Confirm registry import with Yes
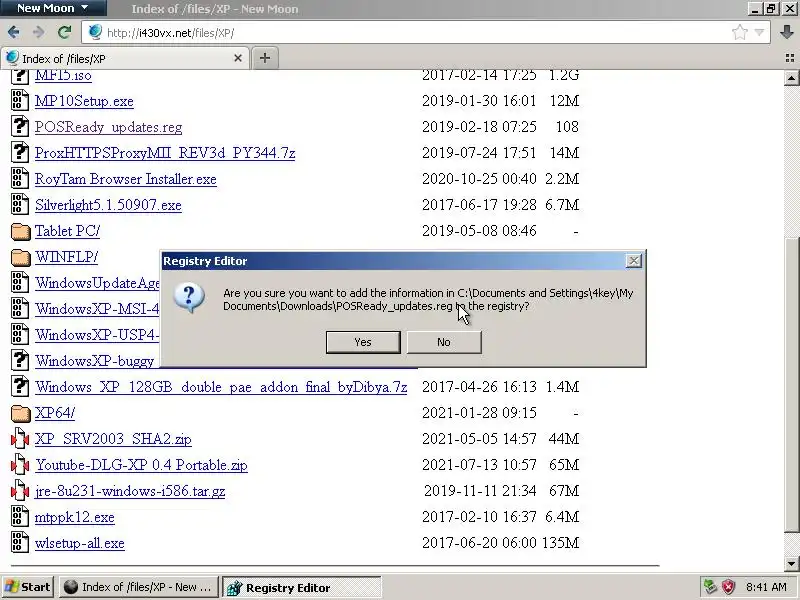The height and width of the screenshot is (600, 800). [363, 342]
